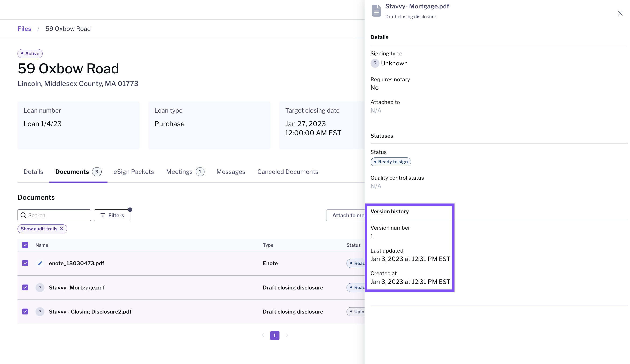
Task: Go to the next page arrow
Action: (287, 335)
